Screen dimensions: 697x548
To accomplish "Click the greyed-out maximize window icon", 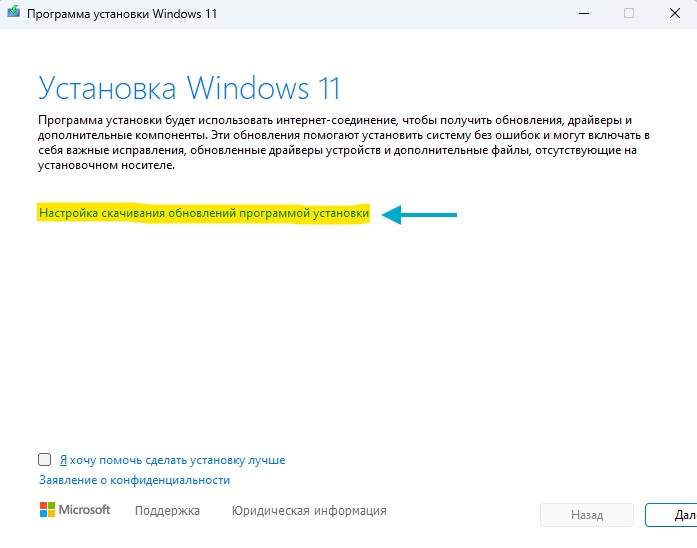I will (629, 13).
